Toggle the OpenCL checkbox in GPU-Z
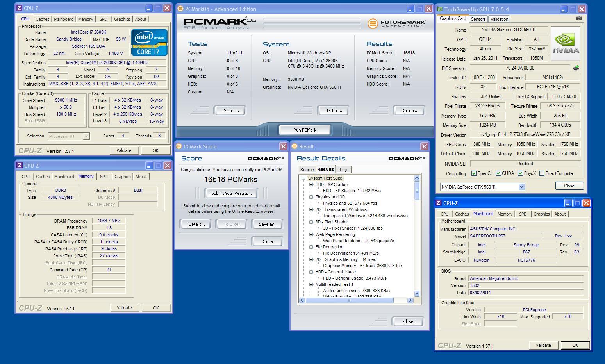 pos(474,173)
